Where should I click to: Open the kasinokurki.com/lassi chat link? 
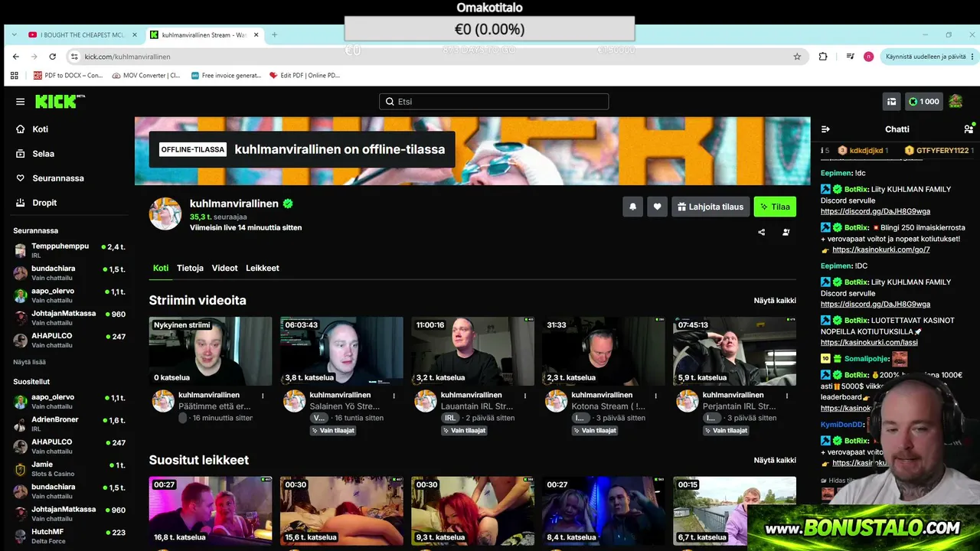tap(869, 342)
